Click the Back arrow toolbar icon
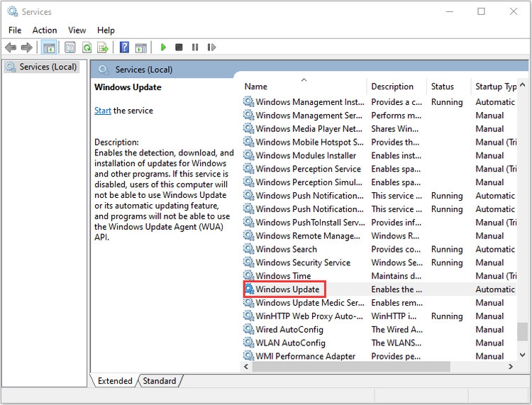532x405 pixels. 11,48
